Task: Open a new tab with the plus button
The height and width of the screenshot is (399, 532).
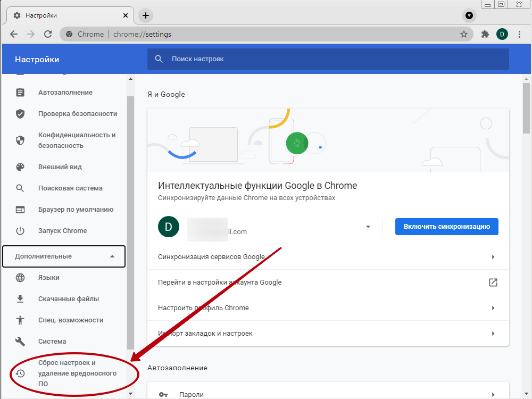Action: [x=145, y=15]
